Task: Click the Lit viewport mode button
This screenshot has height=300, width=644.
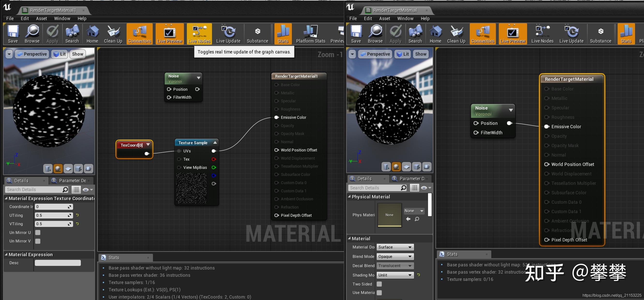Action: pos(59,54)
